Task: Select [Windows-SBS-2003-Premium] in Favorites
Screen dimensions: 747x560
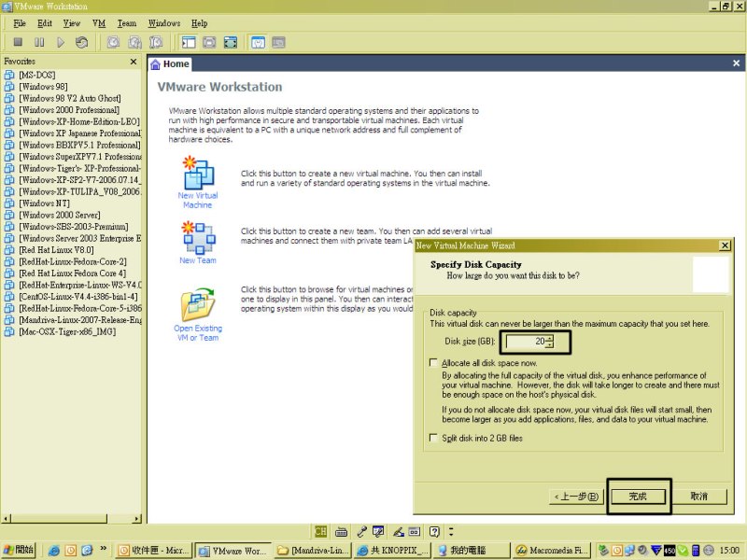Action: pyautogui.click(x=74, y=227)
